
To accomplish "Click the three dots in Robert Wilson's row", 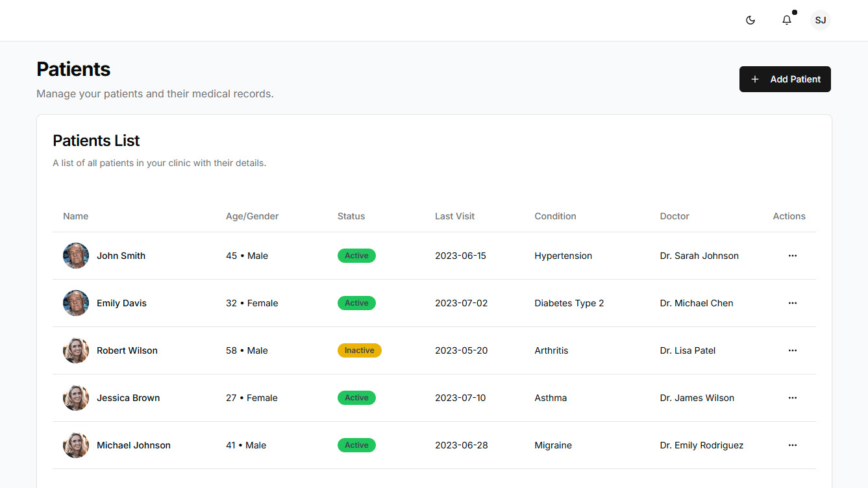I will (x=792, y=350).
